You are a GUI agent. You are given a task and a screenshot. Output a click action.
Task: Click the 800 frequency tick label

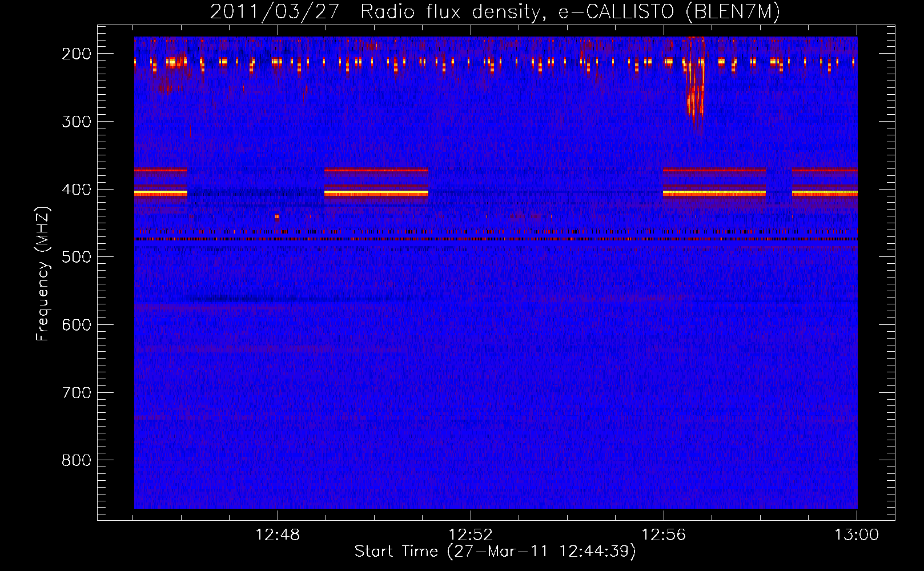[x=77, y=460]
